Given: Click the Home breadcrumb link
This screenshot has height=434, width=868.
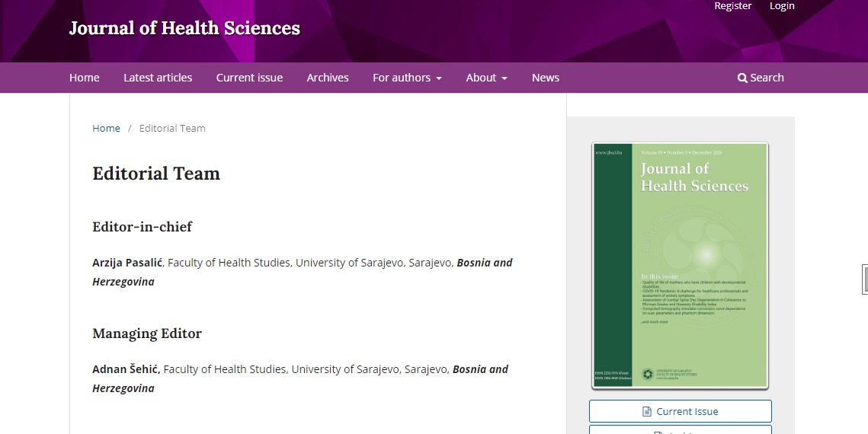Looking at the screenshot, I should pos(106,128).
